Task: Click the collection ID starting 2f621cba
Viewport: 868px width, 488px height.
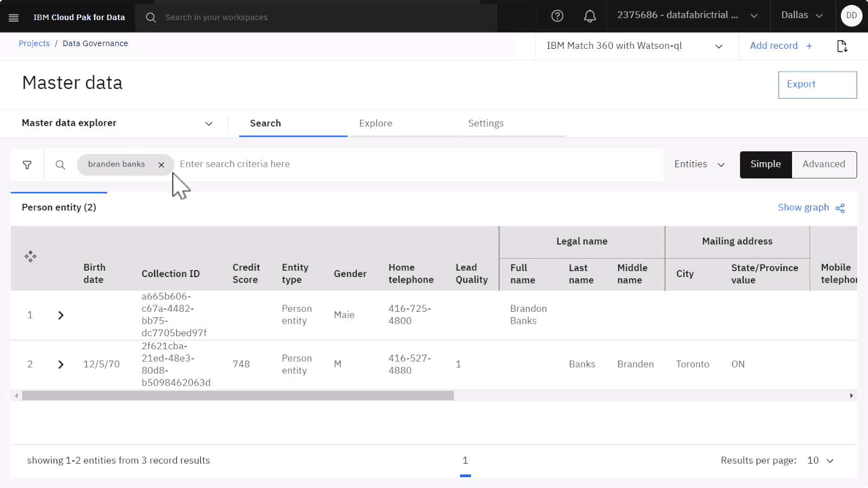Action: tap(176, 364)
